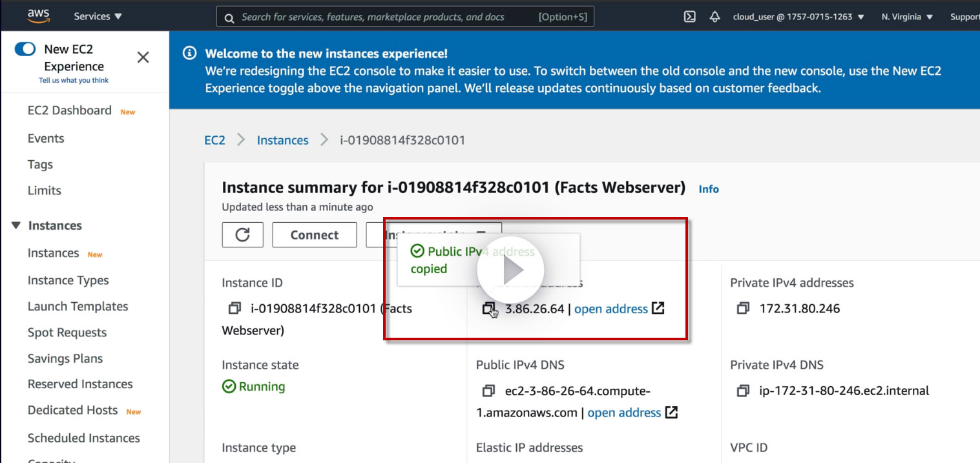Copy the Public IPv4 DNS name
Screen dimensions: 980x463
click(x=488, y=391)
